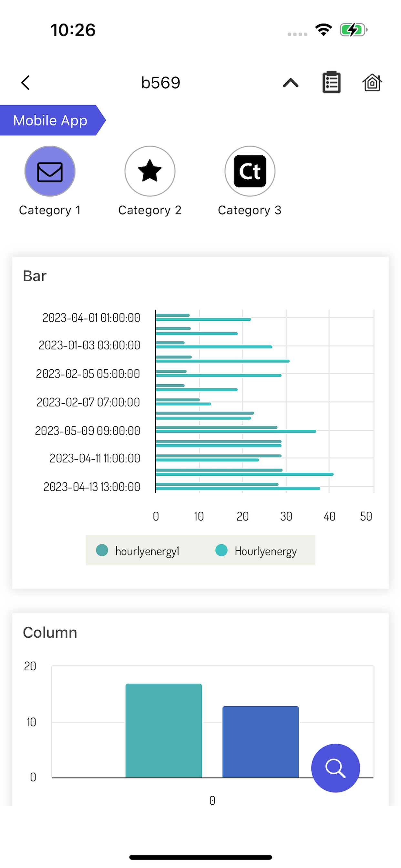Select the 2023-02-05 05:00:00 axis label

88,374
